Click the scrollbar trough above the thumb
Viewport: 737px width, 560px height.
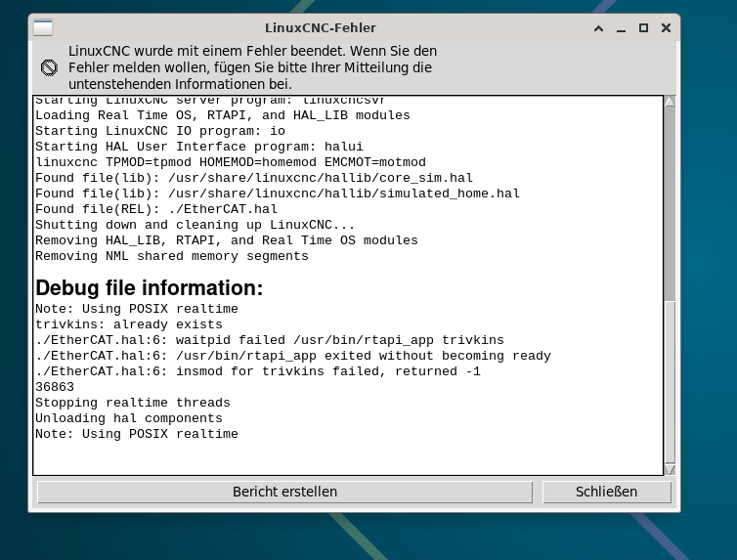(x=670, y=195)
